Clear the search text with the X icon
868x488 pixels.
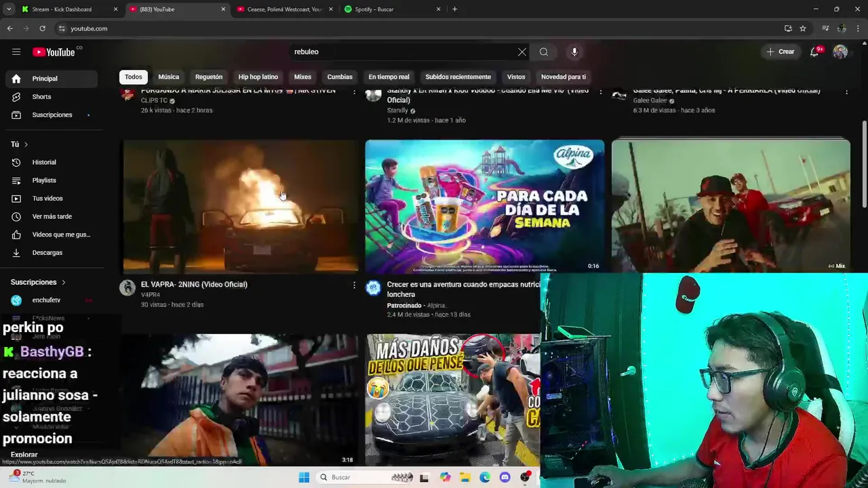[522, 52]
